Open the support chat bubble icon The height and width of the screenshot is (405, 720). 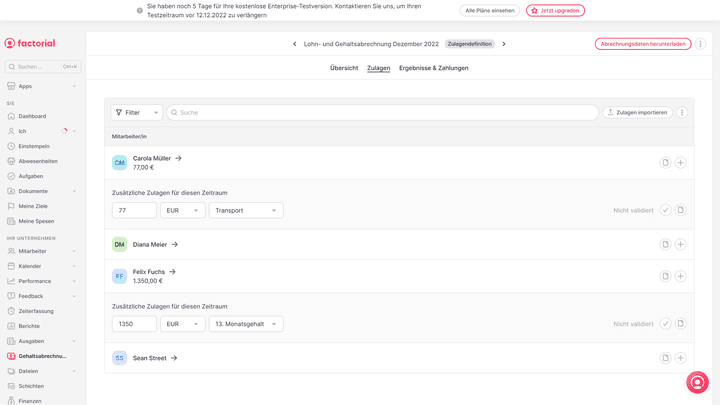coord(697,382)
